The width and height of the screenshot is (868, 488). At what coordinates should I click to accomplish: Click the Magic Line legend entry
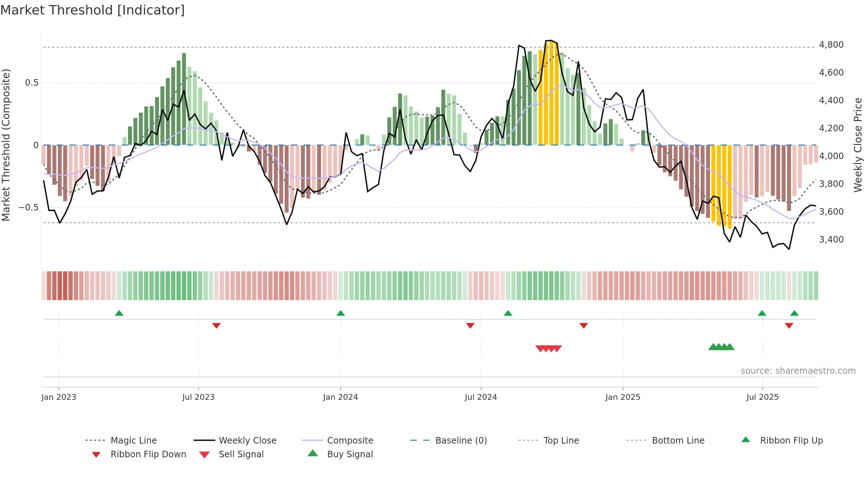coord(121,440)
